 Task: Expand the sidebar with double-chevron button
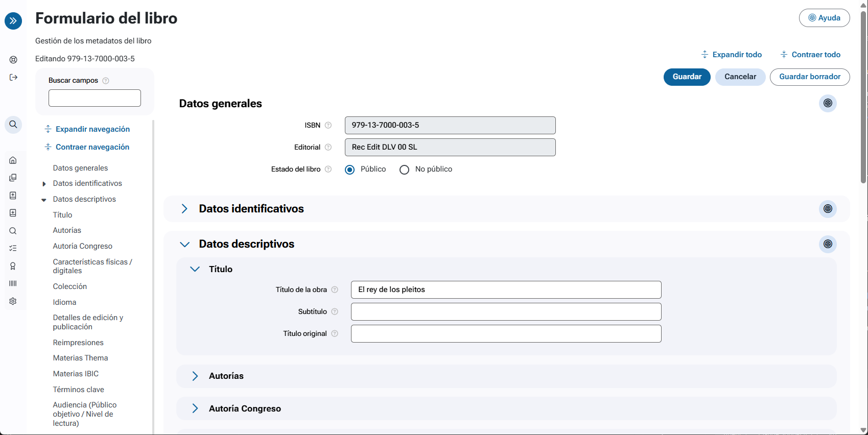click(13, 21)
